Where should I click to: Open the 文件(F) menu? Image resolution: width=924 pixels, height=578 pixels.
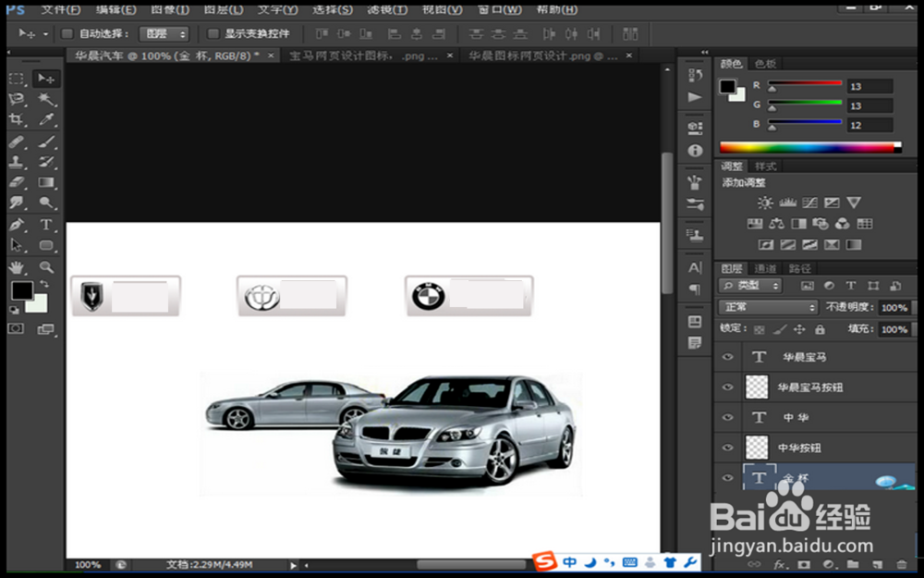click(x=61, y=10)
